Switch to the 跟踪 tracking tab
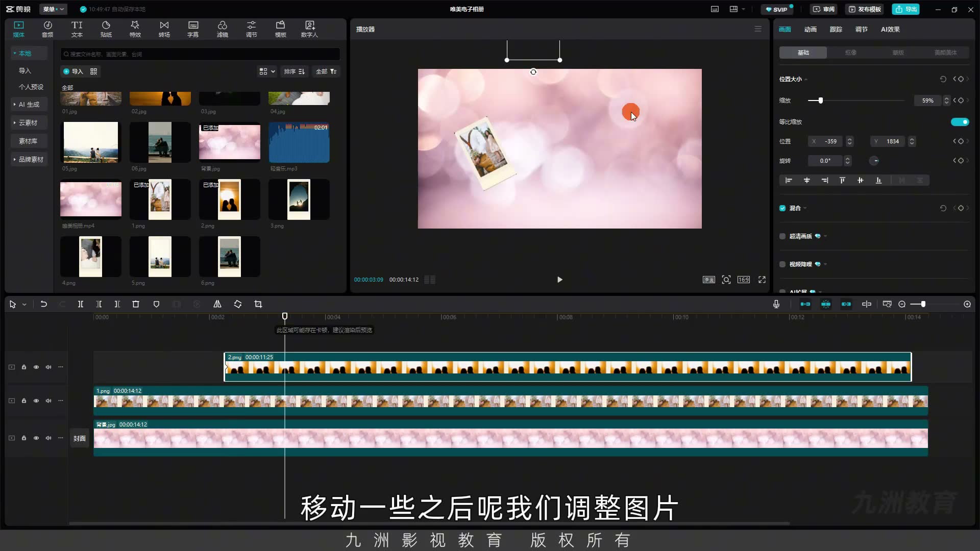980x551 pixels. coord(836,30)
